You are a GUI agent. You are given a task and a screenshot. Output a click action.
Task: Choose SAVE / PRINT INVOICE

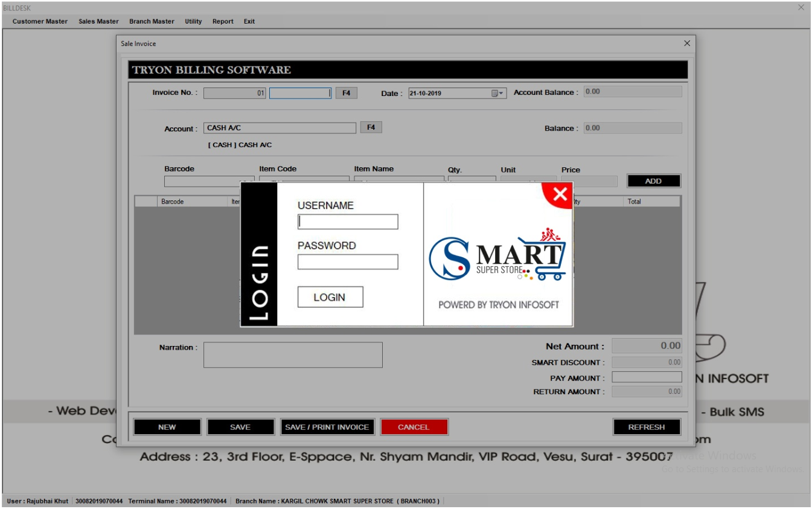point(328,427)
